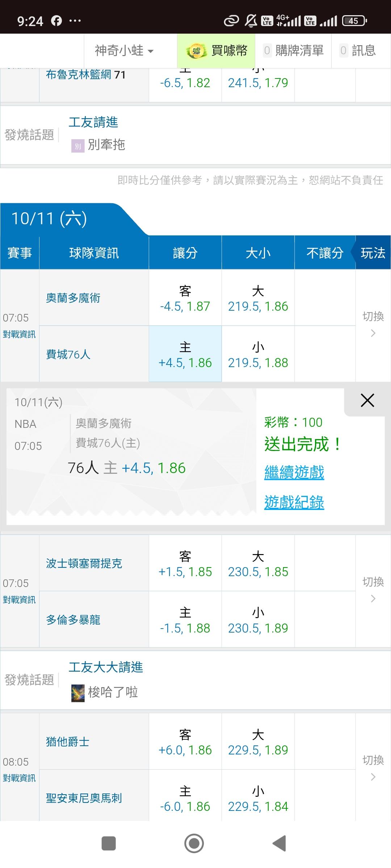Close the bet confirmation slip
Viewport: 391px width, 868px height.
pos(367,401)
